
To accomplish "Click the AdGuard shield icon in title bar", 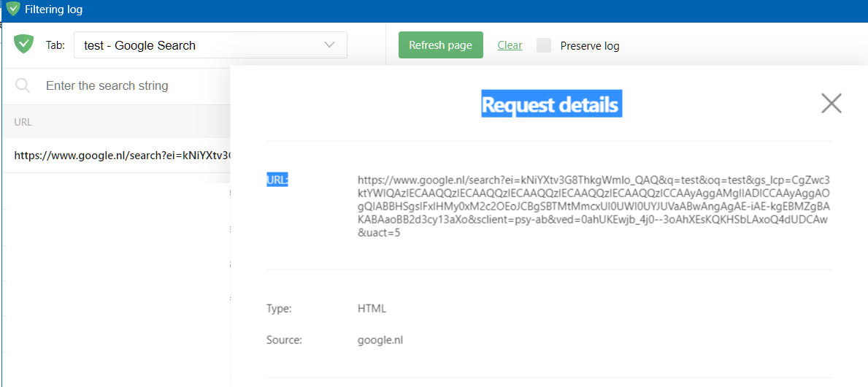I will click(12, 9).
